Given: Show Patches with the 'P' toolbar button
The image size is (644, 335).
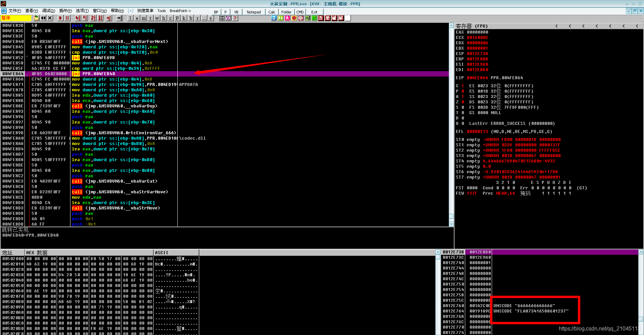Looking at the screenshot, I should (177, 18).
